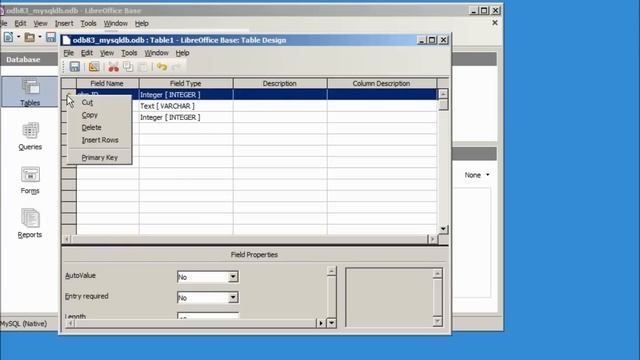Click the Column Description header

pyautogui.click(x=381, y=83)
